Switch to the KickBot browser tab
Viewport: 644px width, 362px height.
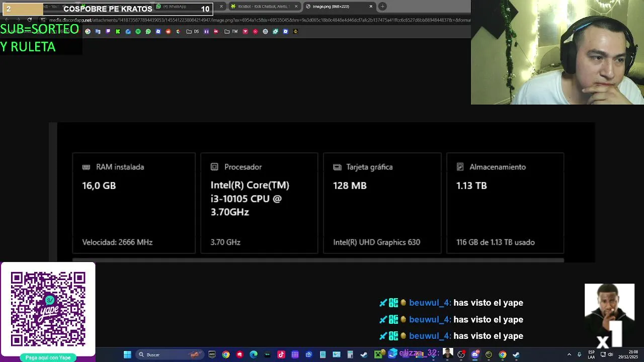[x=264, y=7]
